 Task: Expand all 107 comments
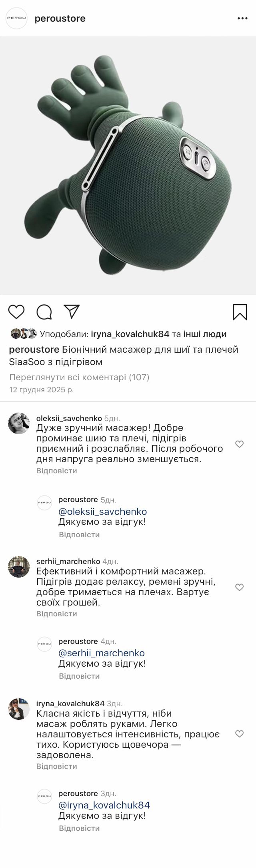[79, 377]
